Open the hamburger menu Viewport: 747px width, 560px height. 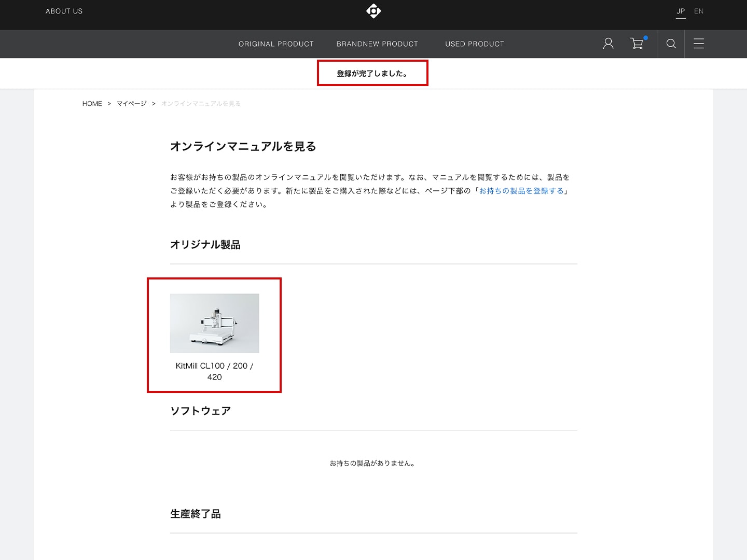click(x=699, y=44)
